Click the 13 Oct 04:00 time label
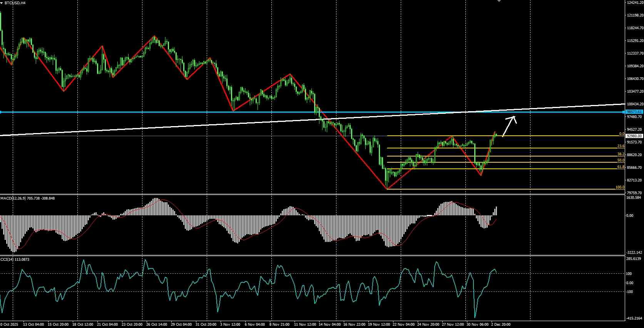The image size is (644, 328). click(x=34, y=325)
